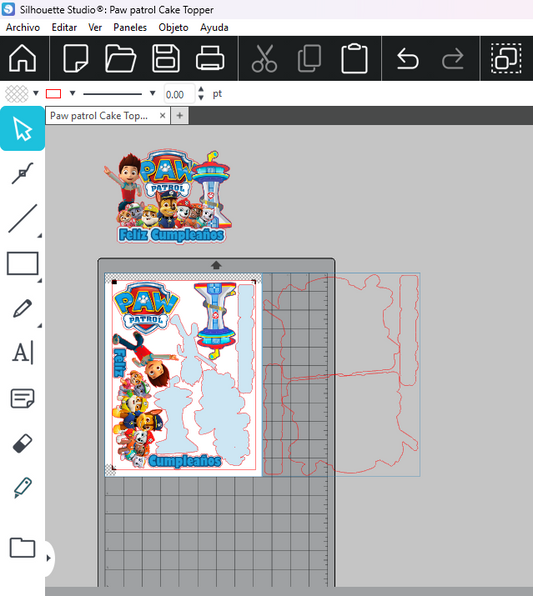This screenshot has width=533, height=596.
Task: Select the blue Cumpleaños text on page
Action: coord(185,461)
